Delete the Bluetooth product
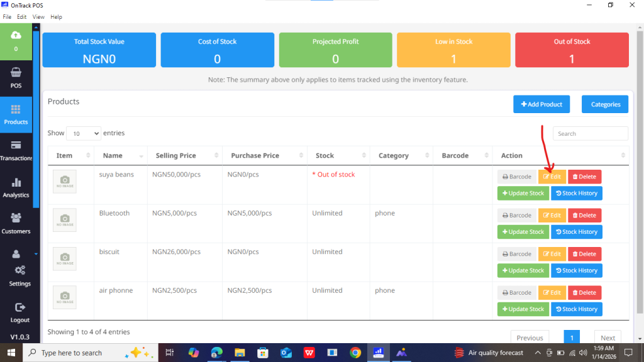This screenshot has width=644, height=362. tap(584, 216)
